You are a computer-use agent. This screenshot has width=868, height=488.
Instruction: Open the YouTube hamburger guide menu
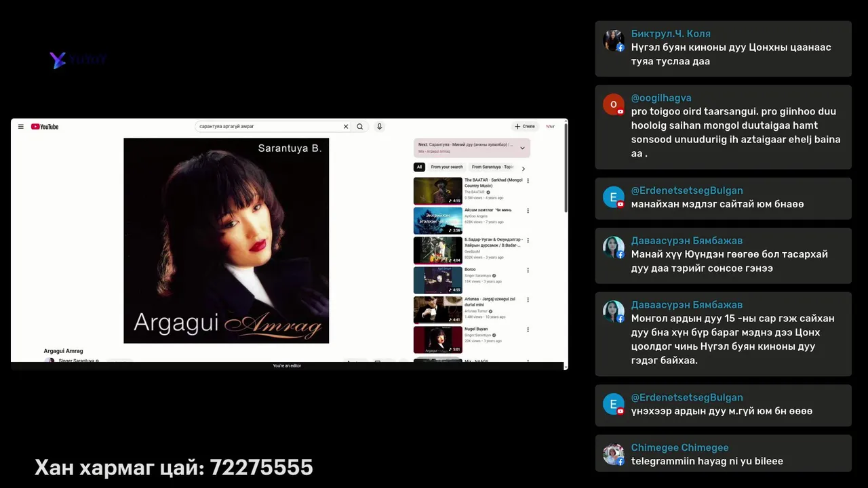21,127
